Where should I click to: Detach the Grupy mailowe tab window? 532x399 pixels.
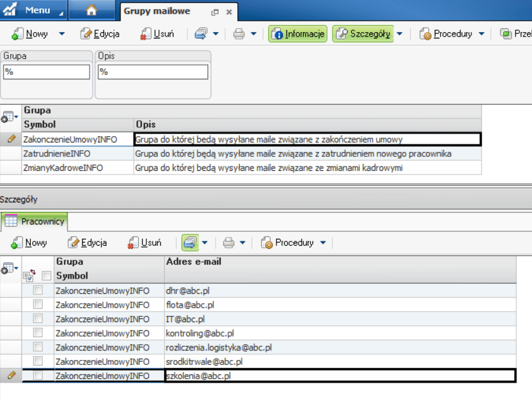215,12
